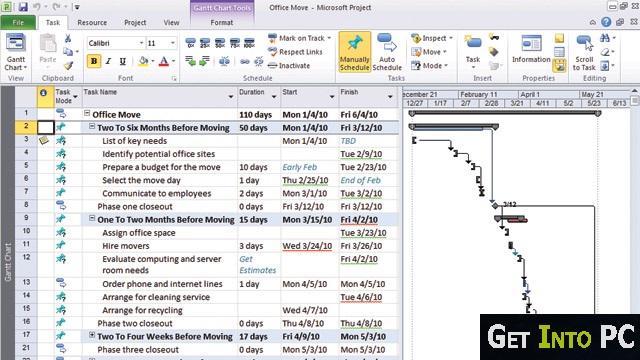640x360 pixels.
Task: Open the font color red A swatch
Action: (x=164, y=61)
